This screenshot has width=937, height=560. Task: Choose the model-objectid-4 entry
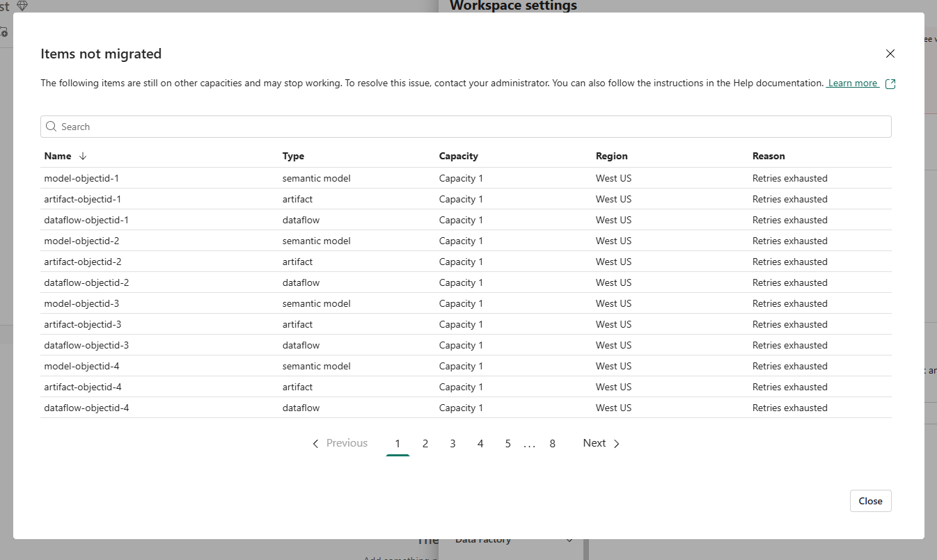pyautogui.click(x=81, y=366)
